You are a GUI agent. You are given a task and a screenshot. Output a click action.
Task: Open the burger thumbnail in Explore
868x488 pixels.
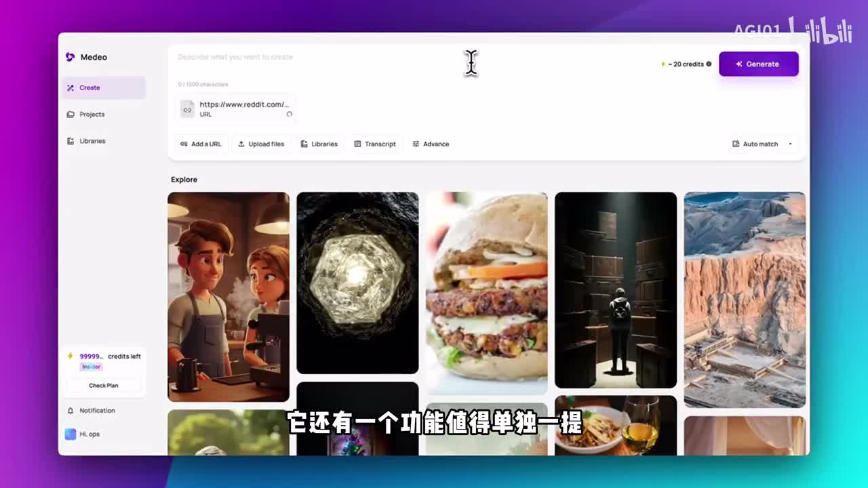pyautogui.click(x=486, y=293)
